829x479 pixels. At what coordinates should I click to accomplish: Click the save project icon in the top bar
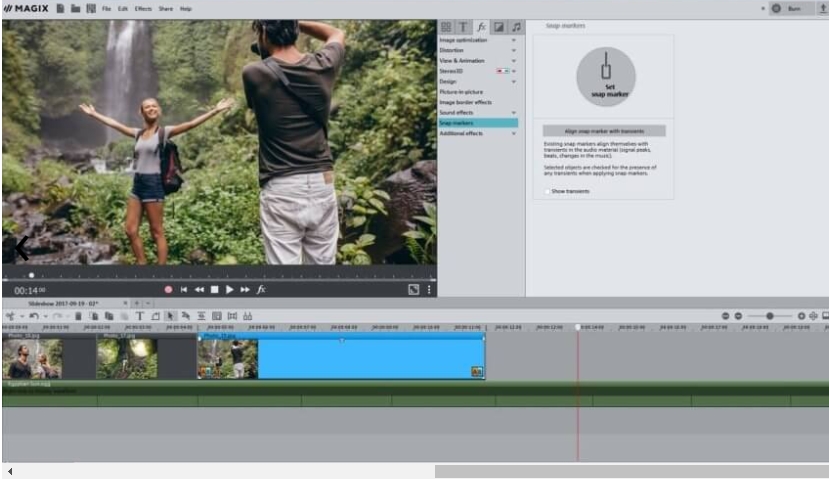coord(91,8)
